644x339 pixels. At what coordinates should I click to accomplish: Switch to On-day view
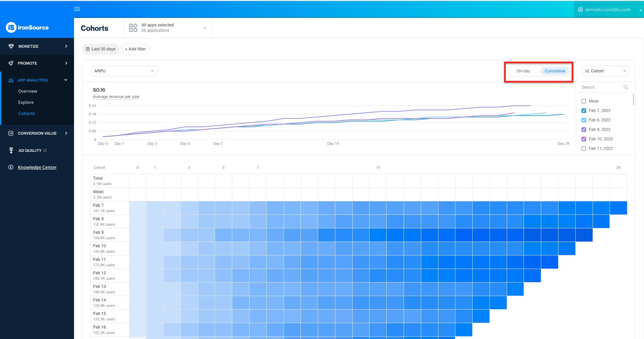[523, 71]
